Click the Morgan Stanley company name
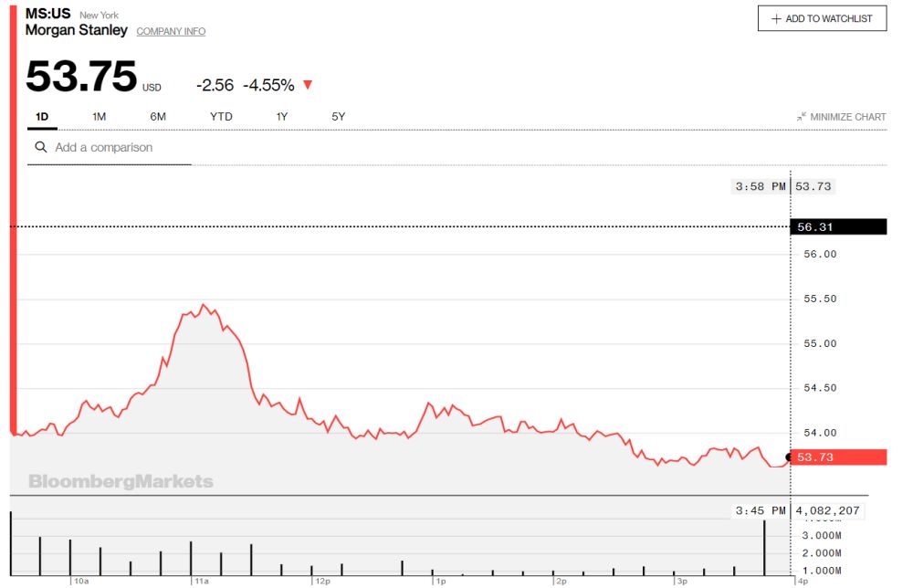This screenshot has height=588, width=913. coord(77,30)
